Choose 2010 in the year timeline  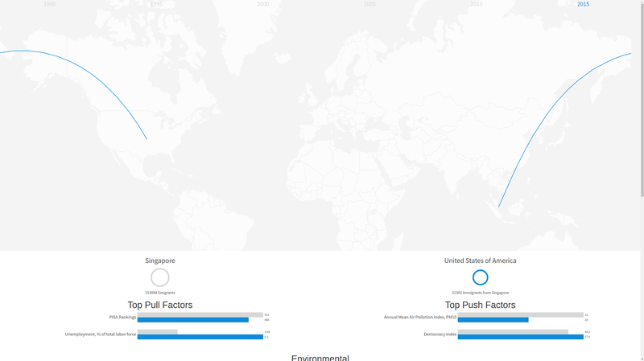click(x=477, y=5)
